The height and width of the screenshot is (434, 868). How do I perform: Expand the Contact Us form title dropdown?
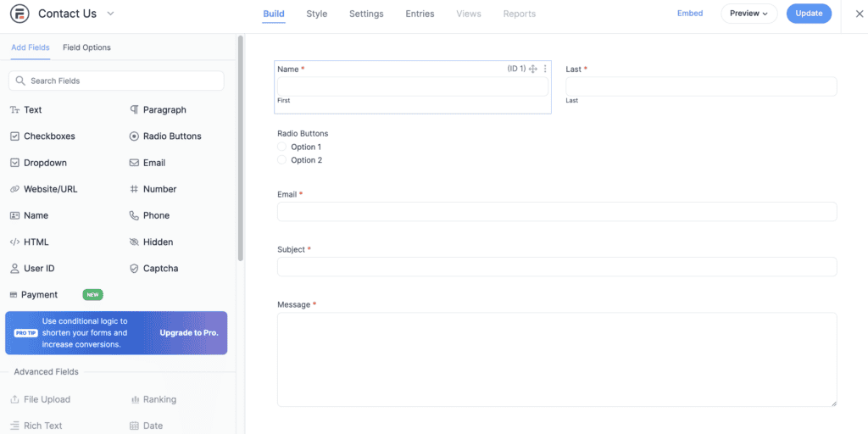click(x=110, y=14)
